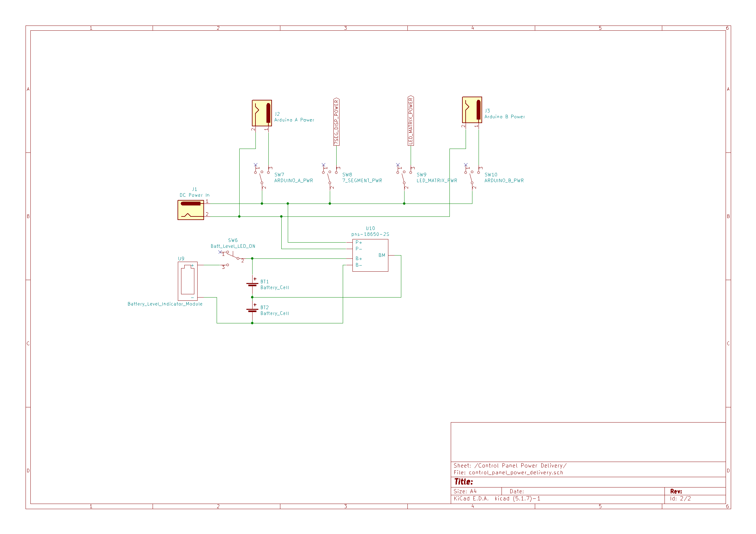
Task: Select the BT1 Battery_Cell symbol
Action: point(252,284)
